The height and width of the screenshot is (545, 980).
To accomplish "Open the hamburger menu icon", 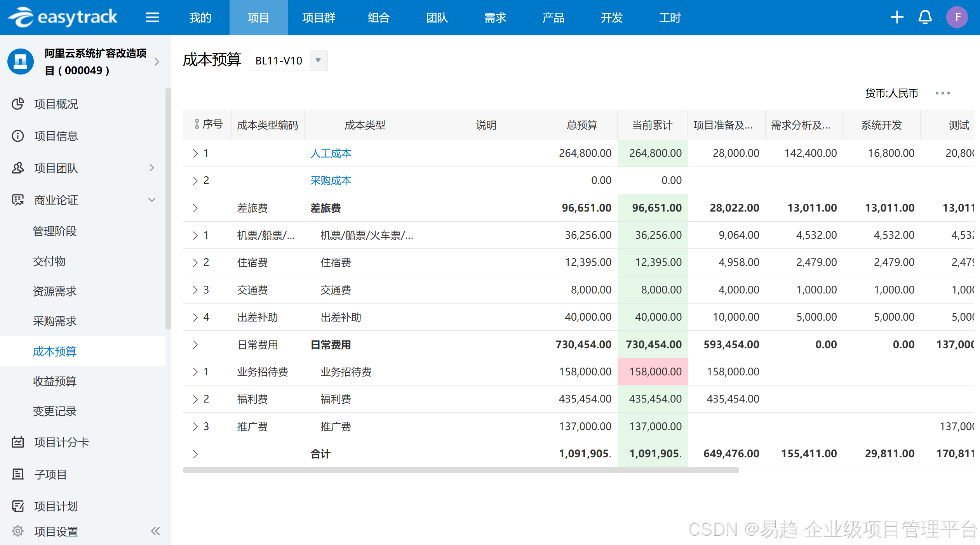I will (152, 17).
